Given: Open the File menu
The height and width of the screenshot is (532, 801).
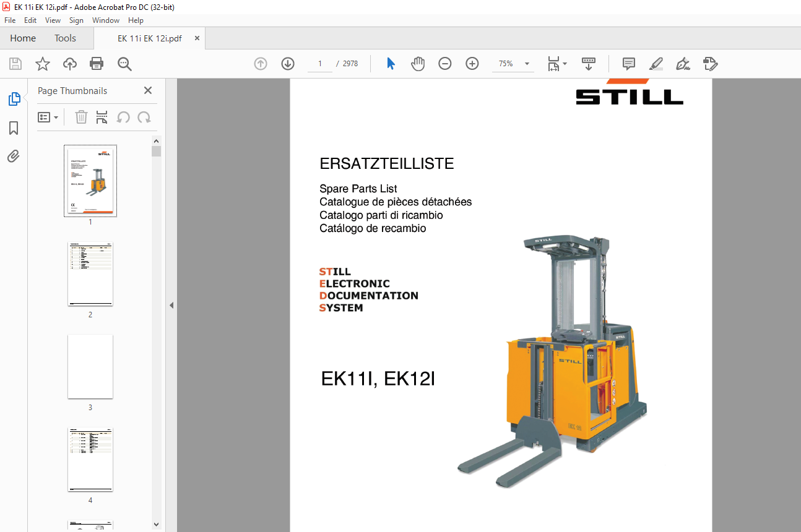Looking at the screenshot, I should coord(10,20).
